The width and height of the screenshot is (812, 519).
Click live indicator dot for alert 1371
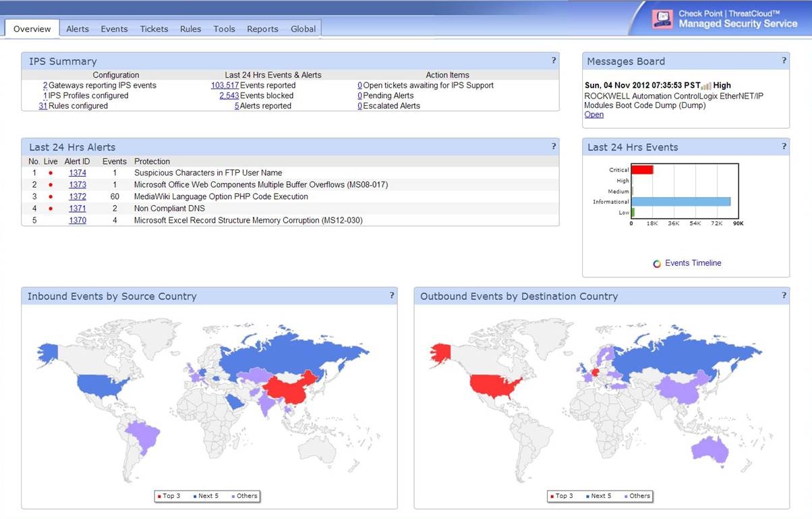click(x=50, y=209)
